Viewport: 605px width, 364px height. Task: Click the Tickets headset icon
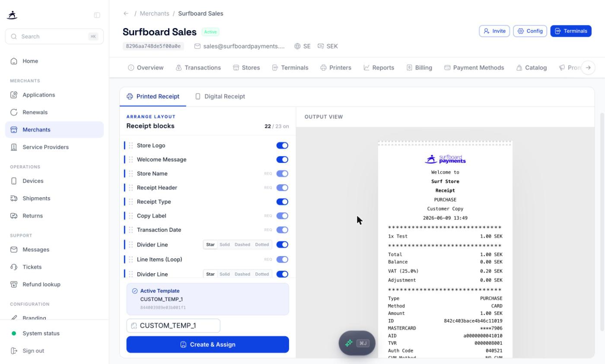click(x=14, y=267)
